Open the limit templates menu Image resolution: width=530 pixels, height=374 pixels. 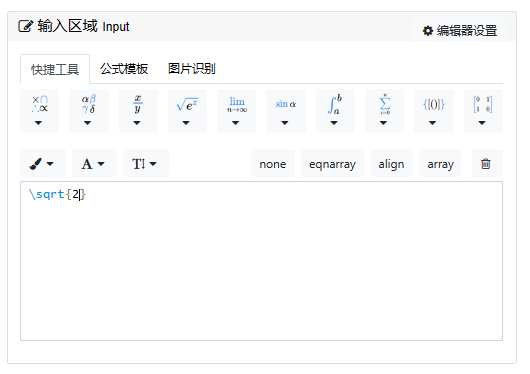coord(237,111)
